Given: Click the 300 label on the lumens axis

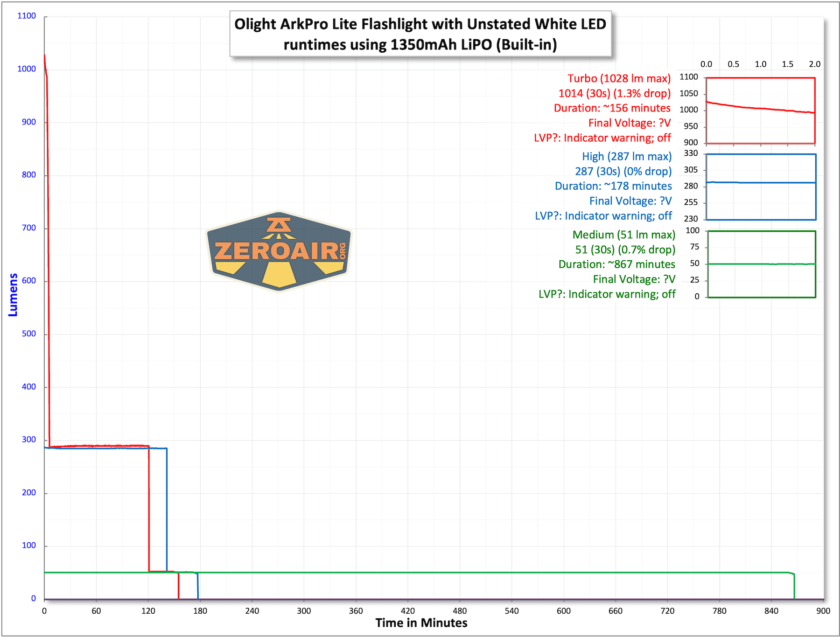Looking at the screenshot, I should point(29,440).
